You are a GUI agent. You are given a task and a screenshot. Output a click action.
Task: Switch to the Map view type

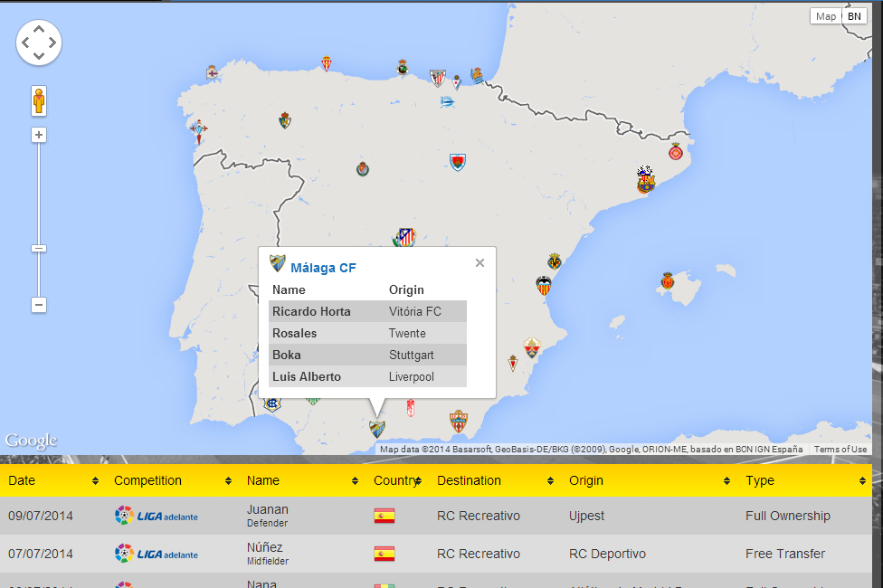tap(825, 16)
